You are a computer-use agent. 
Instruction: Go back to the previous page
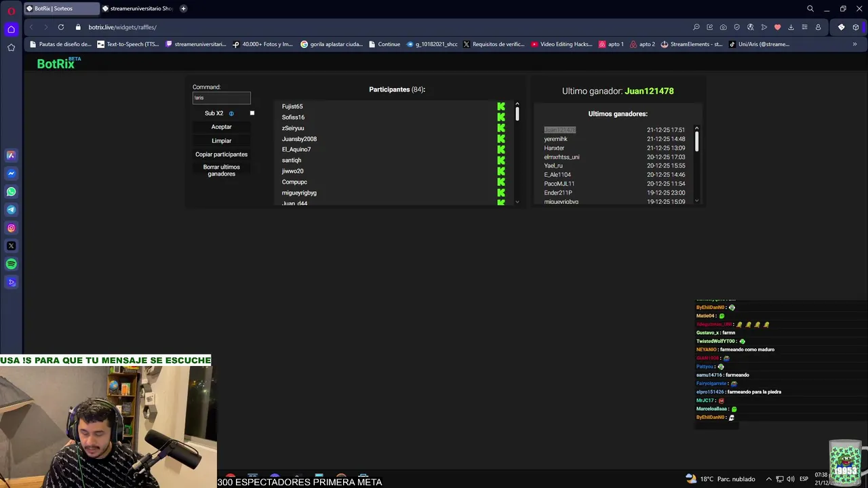click(31, 27)
